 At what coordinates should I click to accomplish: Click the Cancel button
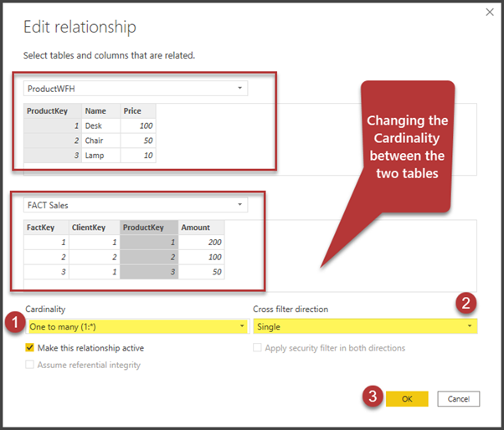[458, 399]
